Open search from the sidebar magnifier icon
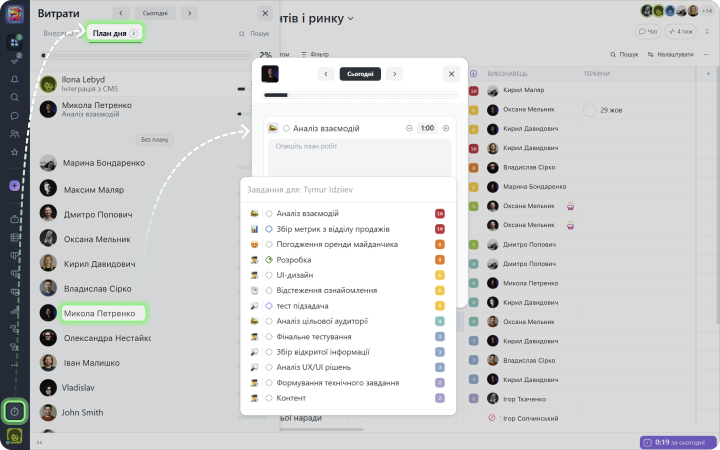This screenshot has height=450, width=720. click(15, 97)
